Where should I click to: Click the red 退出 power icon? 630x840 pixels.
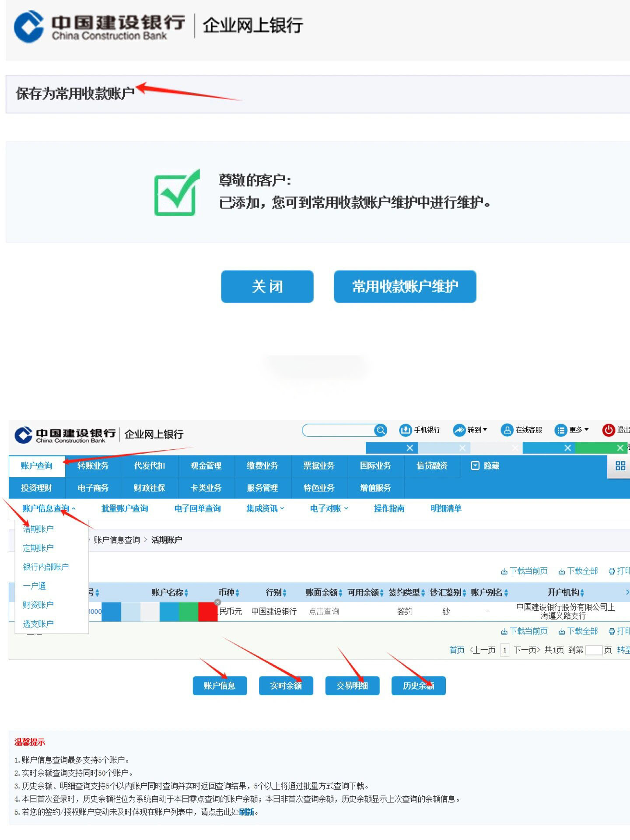[x=608, y=430]
